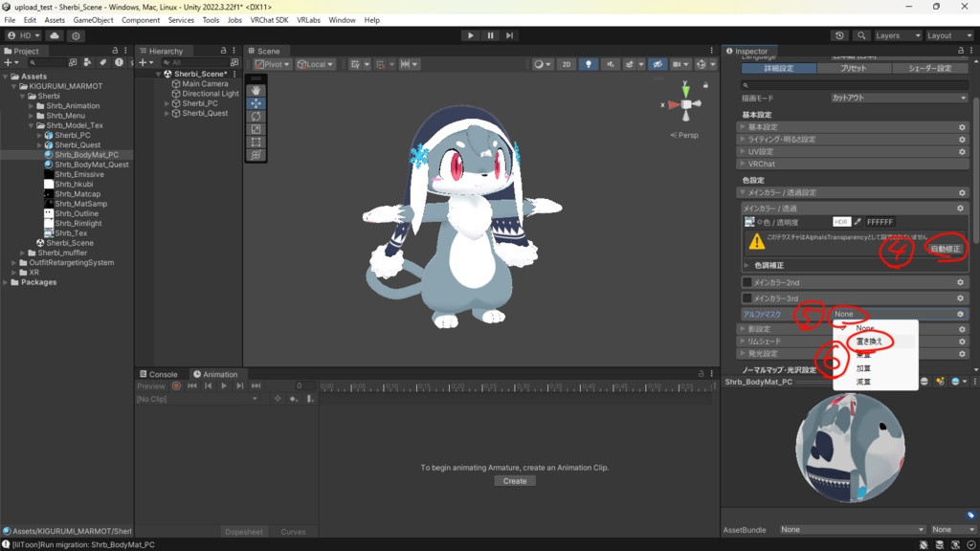Open gear menu for UV設定 section

tap(962, 151)
